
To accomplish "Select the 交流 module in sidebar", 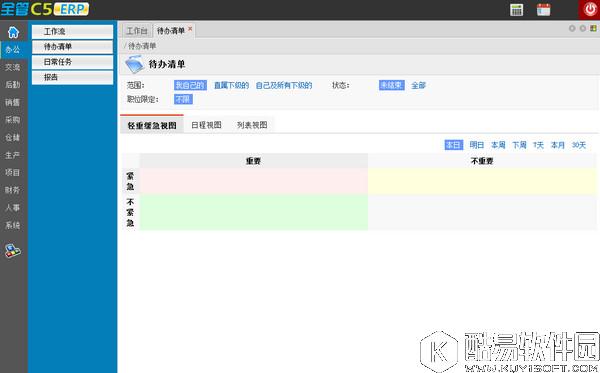I will point(13,67).
